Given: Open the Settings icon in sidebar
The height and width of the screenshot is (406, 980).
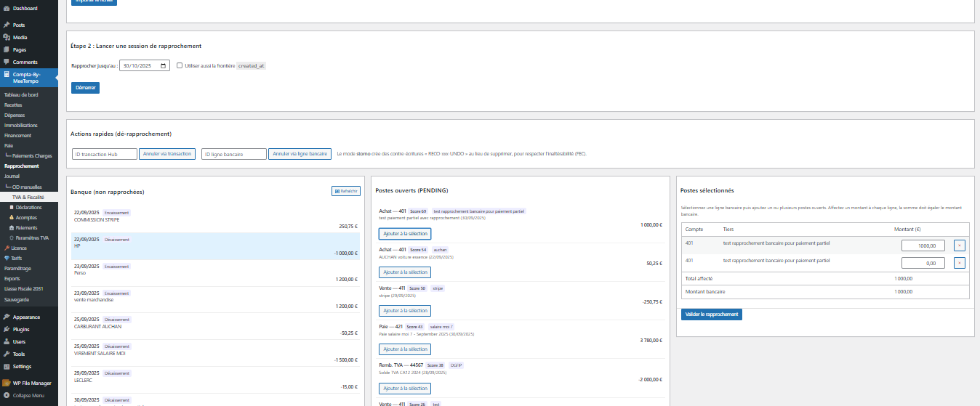Looking at the screenshot, I should [7, 366].
